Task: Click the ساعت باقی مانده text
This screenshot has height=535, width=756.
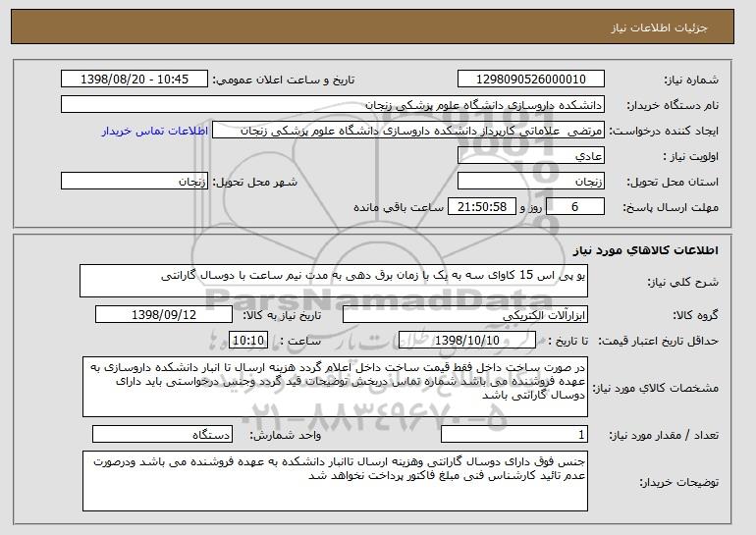Action: [399, 207]
